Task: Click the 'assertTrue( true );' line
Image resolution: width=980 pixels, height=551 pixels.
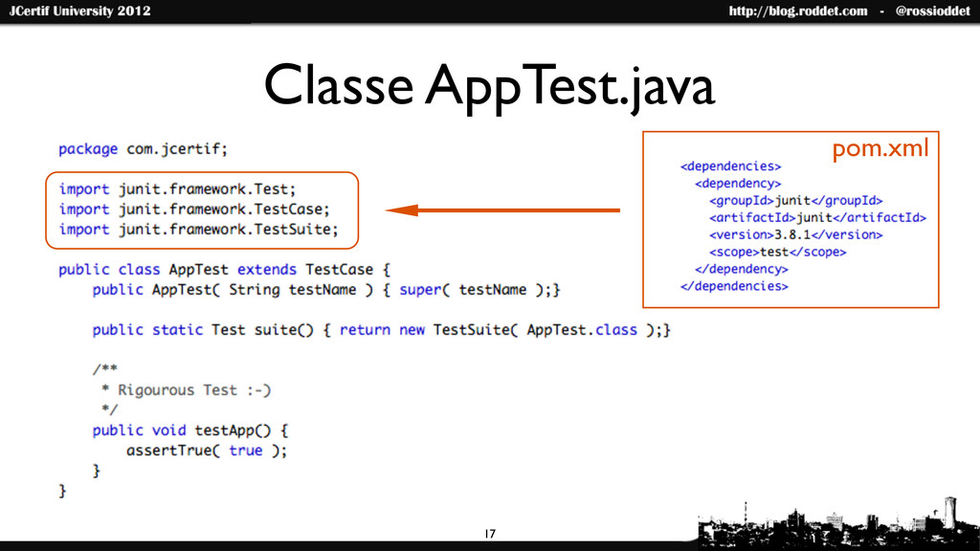Action: 207,451
